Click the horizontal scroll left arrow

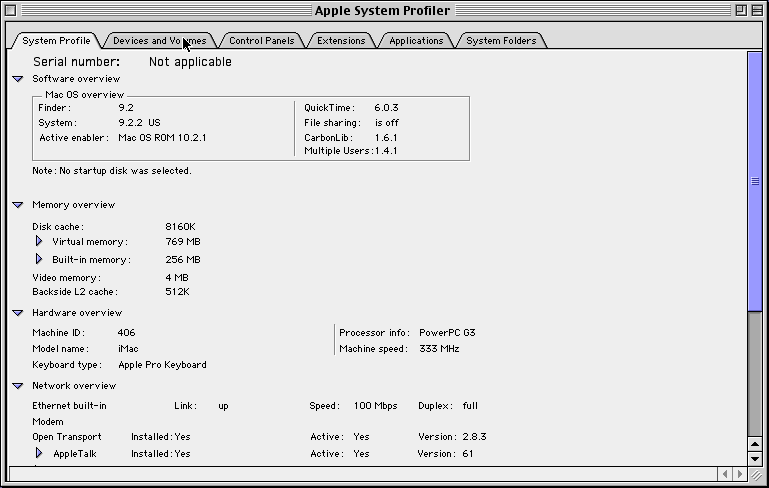point(725,474)
